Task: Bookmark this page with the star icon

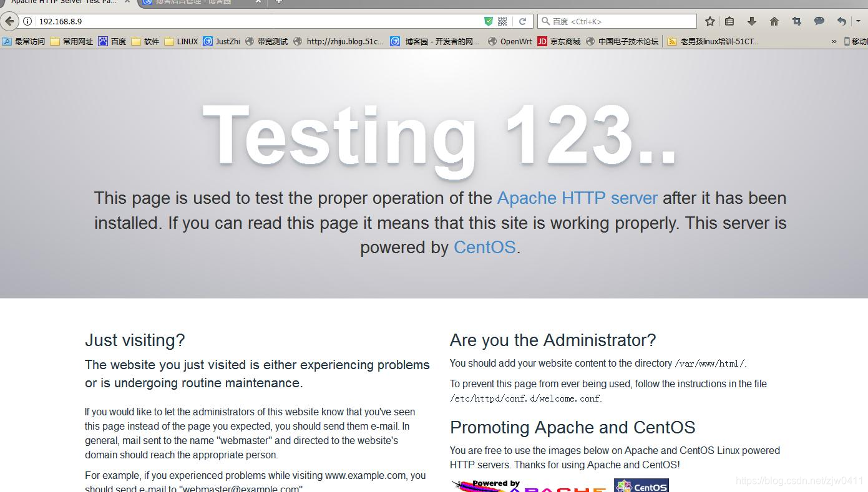Action: coord(710,21)
